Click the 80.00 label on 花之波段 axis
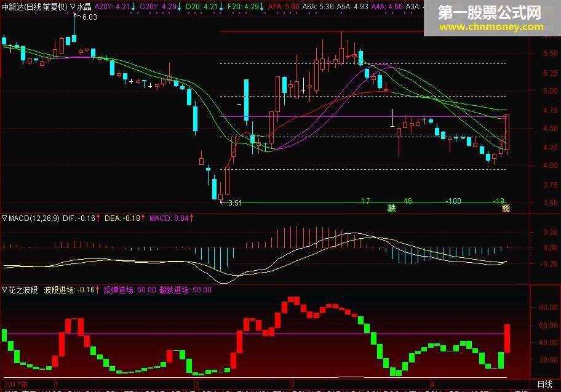 click(x=549, y=307)
